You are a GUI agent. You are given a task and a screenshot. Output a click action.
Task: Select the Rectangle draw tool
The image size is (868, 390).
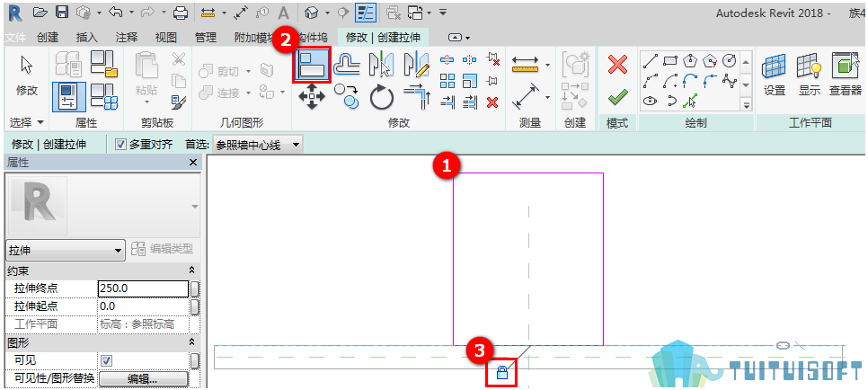[x=670, y=60]
